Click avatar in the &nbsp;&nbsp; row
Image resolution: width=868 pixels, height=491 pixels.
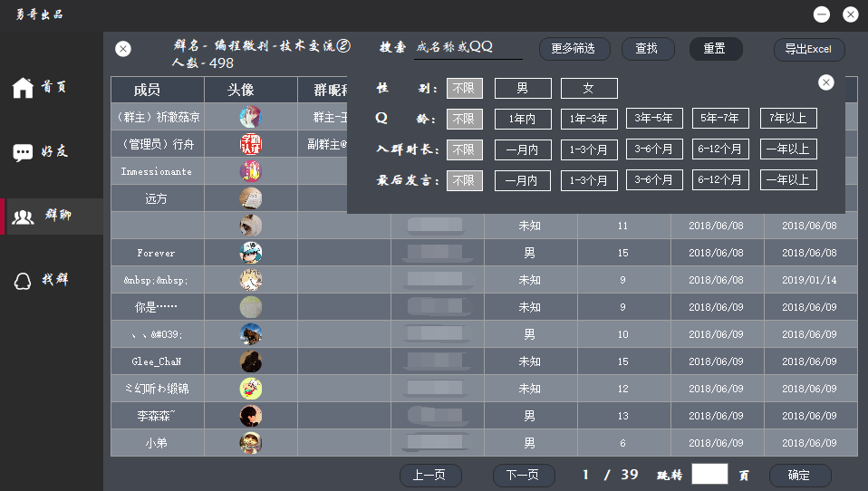tap(251, 280)
